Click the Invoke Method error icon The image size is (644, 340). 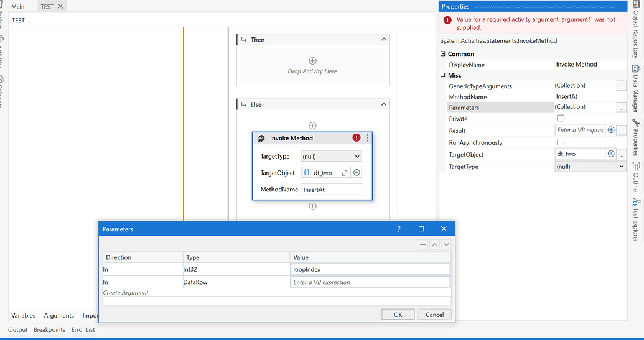(x=356, y=138)
